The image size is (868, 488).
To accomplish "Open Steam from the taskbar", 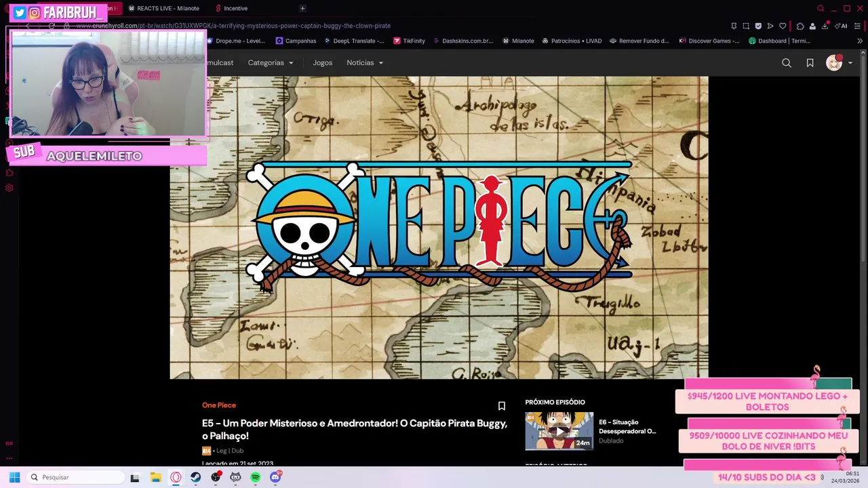I will (195, 477).
